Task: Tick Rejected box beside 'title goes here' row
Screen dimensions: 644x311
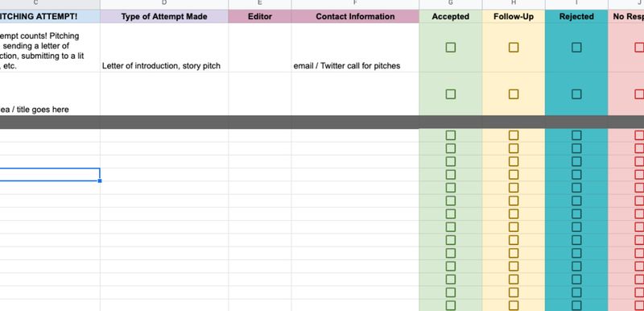Action: tap(576, 94)
